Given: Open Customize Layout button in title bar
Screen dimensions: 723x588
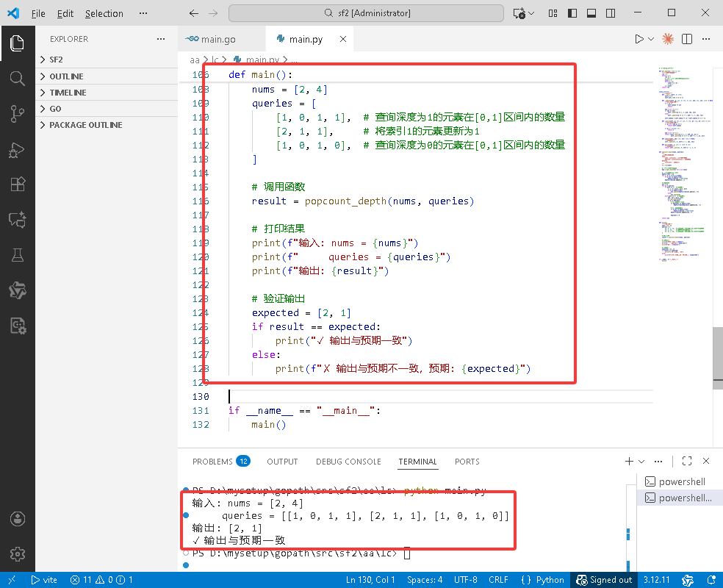Looking at the screenshot, I should (x=553, y=13).
